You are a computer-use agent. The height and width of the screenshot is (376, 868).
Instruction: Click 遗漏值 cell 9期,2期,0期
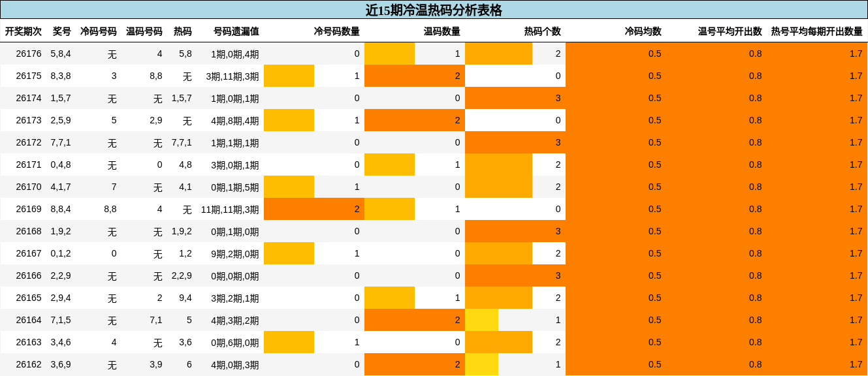[235, 254]
